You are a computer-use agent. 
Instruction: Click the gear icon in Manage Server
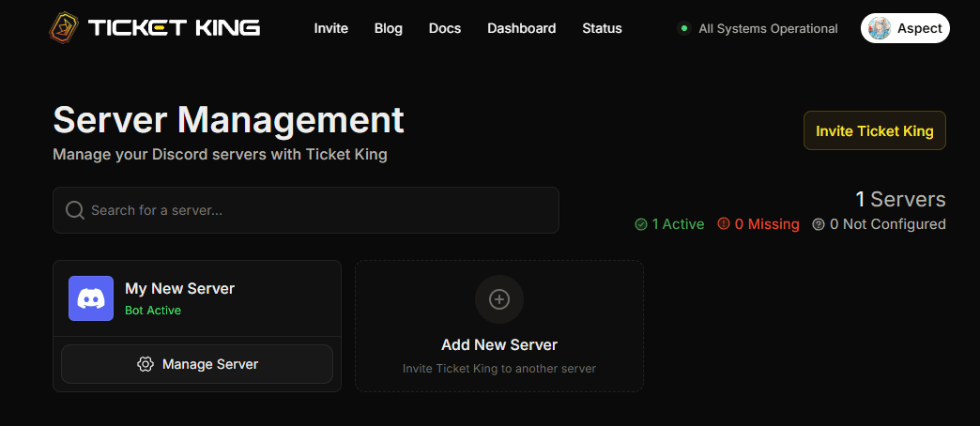[145, 364]
